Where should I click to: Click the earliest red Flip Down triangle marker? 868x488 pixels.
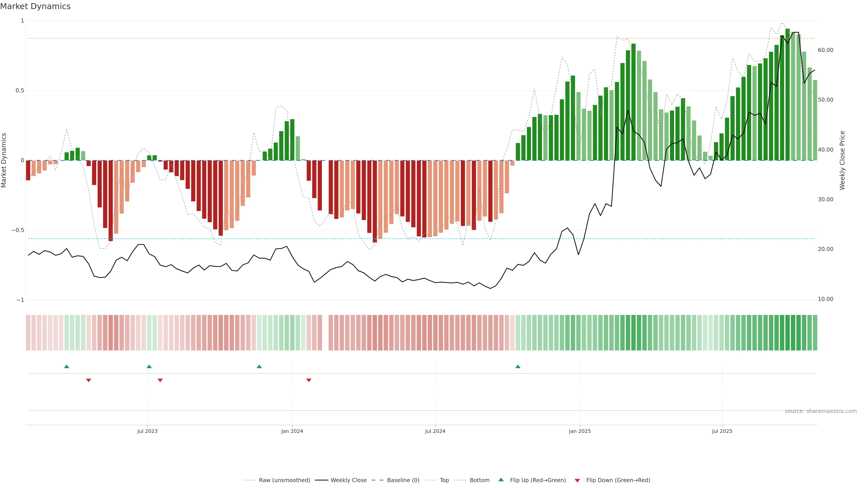click(x=89, y=380)
